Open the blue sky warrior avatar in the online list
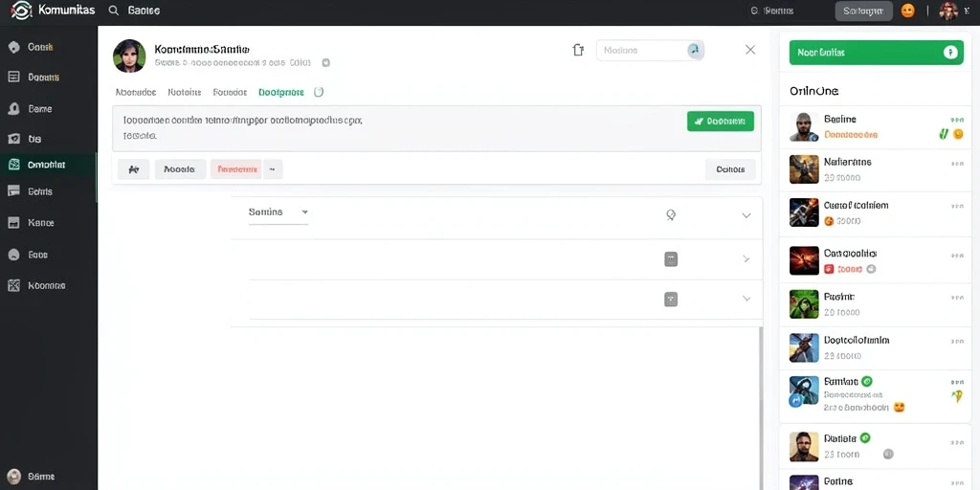 (x=804, y=347)
